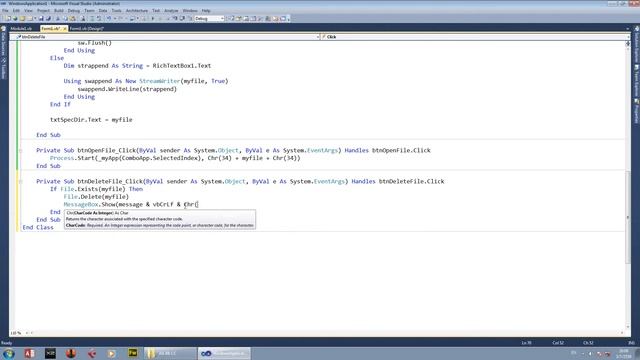This screenshot has height=360, width=640.
Task: Click the taskbar clock
Action: pyautogui.click(x=624, y=353)
